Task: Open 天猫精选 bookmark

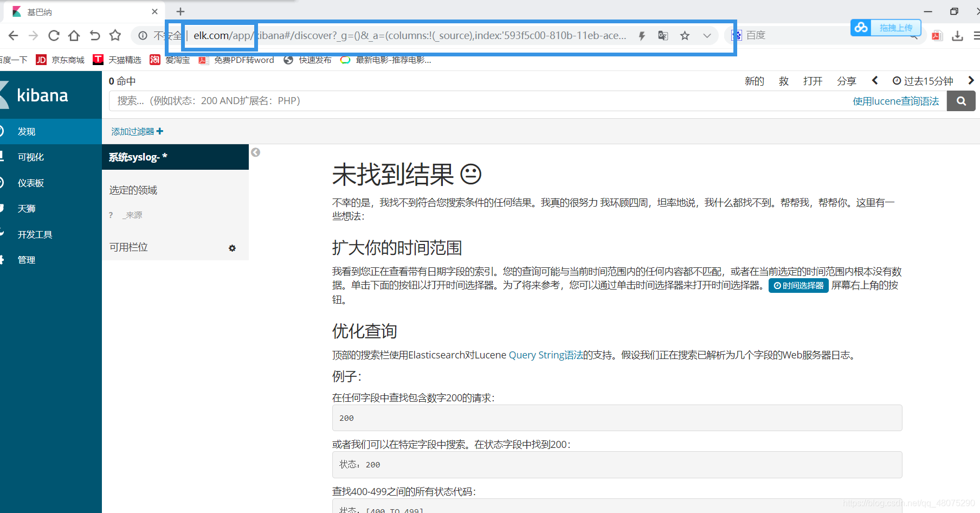Action: pyautogui.click(x=117, y=60)
